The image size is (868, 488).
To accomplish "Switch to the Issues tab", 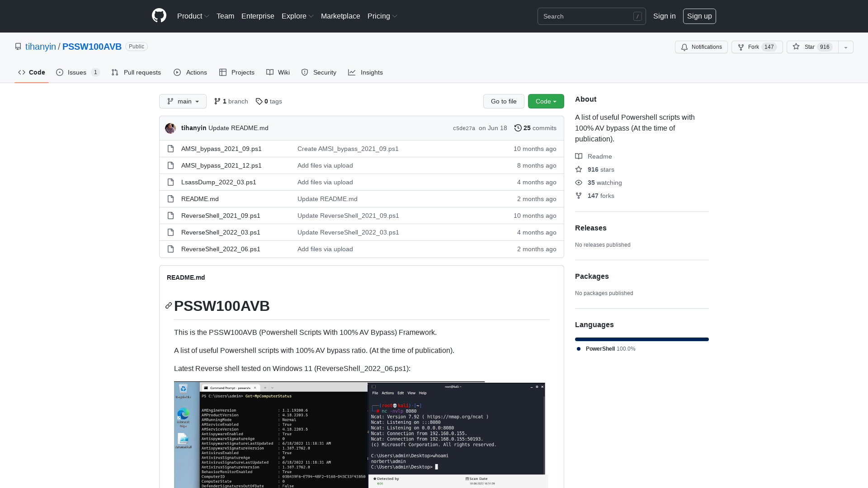I will [x=78, y=72].
